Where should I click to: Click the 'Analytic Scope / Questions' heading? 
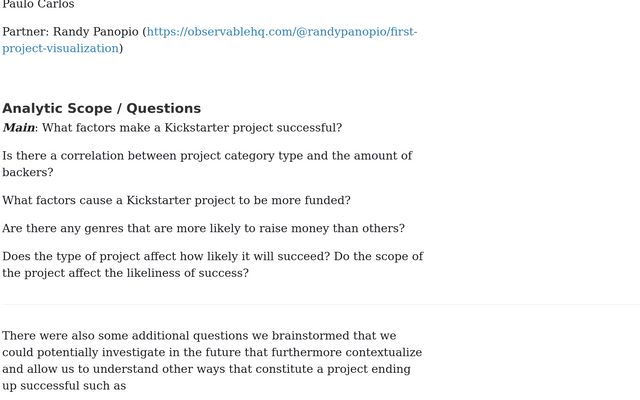coord(102,109)
